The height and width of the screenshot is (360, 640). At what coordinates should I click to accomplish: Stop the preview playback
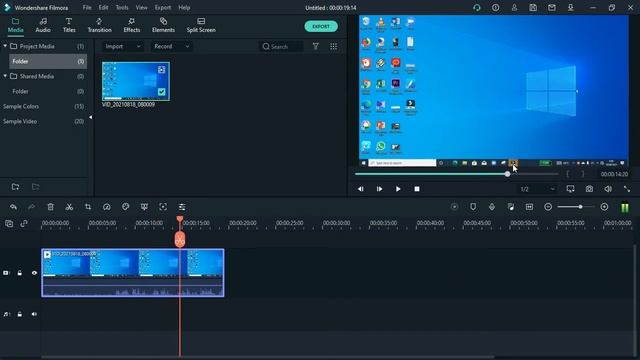coord(417,189)
